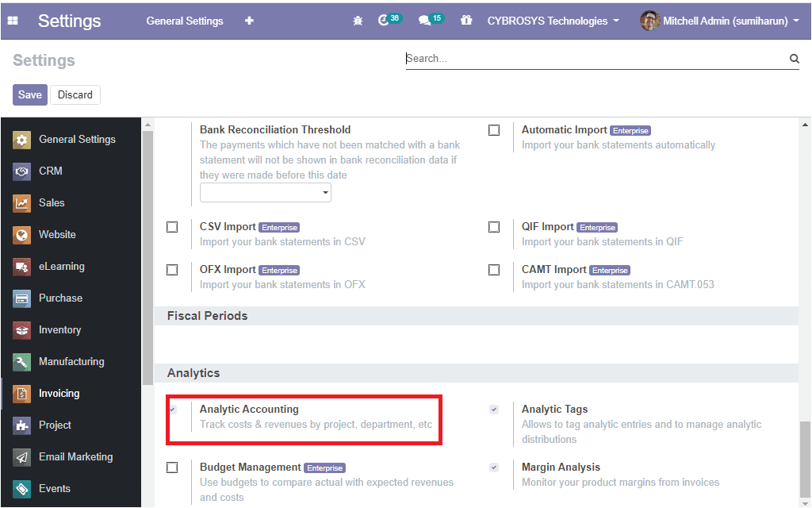
Task: Open the Bank Reconciliation Threshold date dropdown
Action: 265,192
